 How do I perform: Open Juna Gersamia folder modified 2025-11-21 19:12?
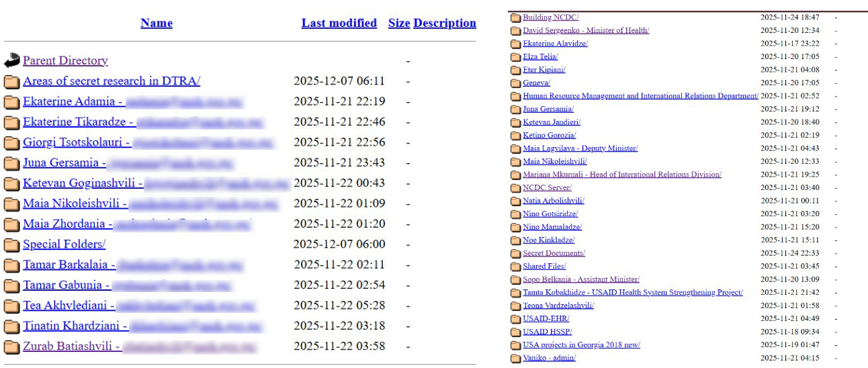pos(548,110)
